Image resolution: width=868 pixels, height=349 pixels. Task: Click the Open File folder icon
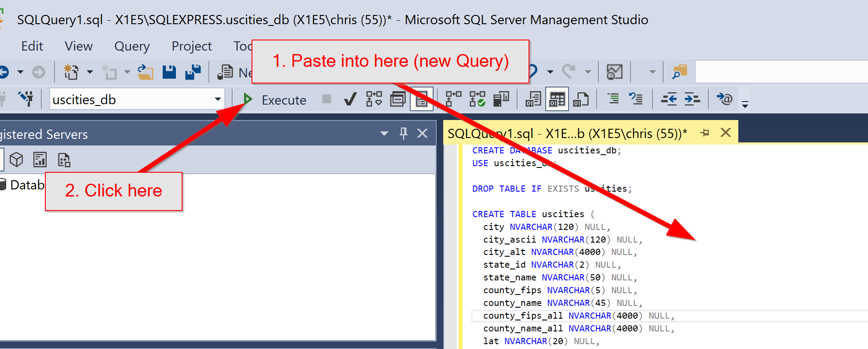tap(145, 72)
